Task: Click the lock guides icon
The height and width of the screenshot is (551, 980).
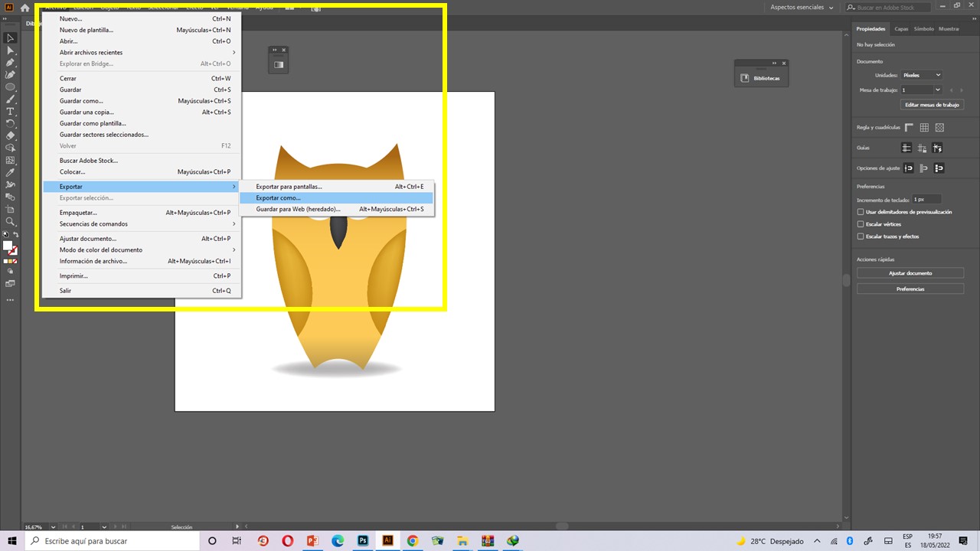Action: 922,148
